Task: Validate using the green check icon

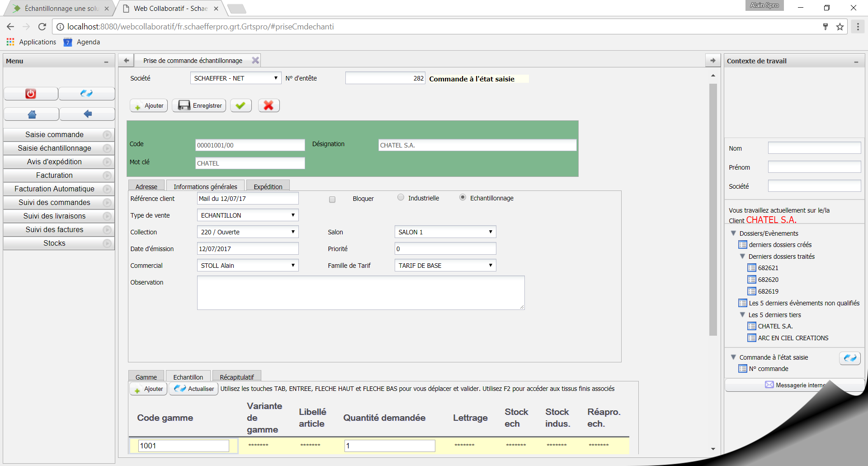Action: (x=241, y=105)
